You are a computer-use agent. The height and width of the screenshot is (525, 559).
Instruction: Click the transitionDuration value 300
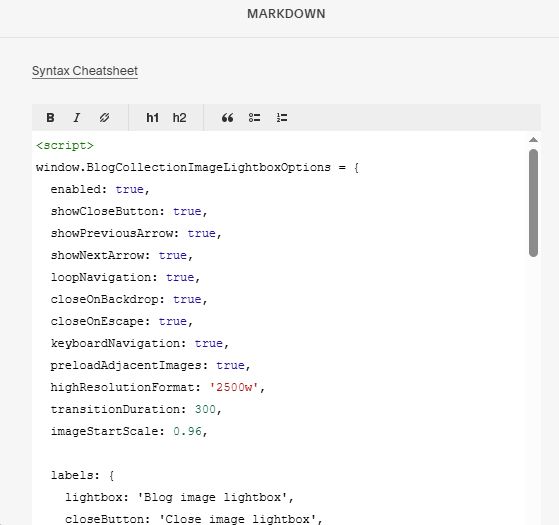coord(205,409)
